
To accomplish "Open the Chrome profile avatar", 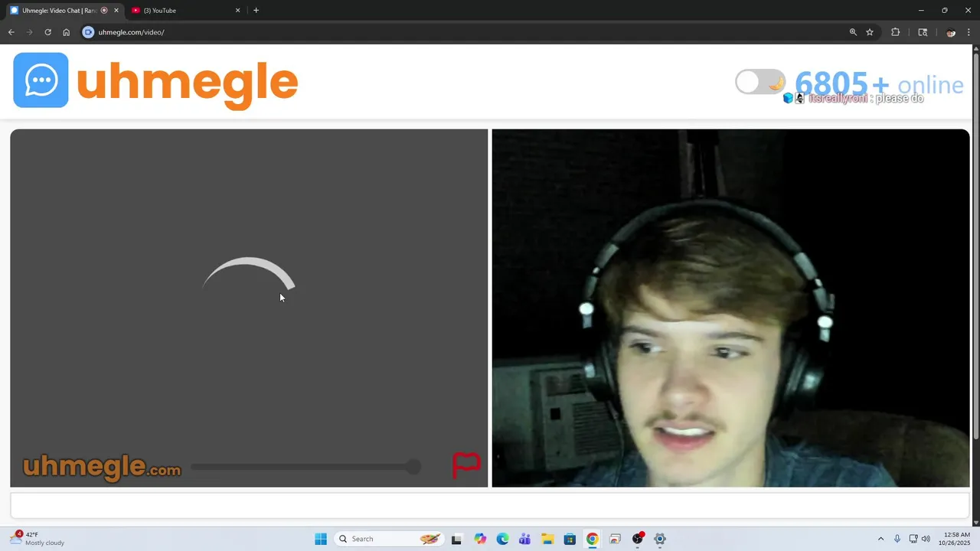I will 950,32.
